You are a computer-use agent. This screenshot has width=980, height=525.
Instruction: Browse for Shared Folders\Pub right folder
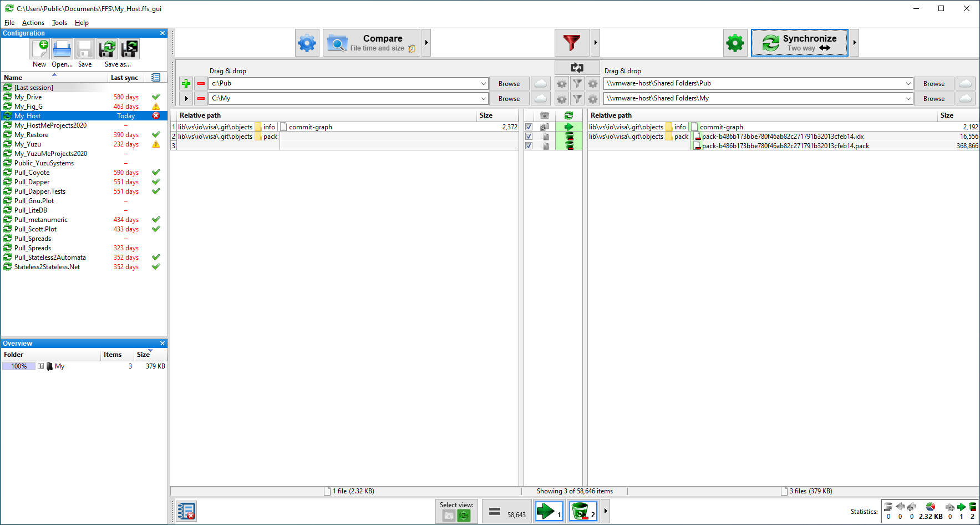coord(934,84)
